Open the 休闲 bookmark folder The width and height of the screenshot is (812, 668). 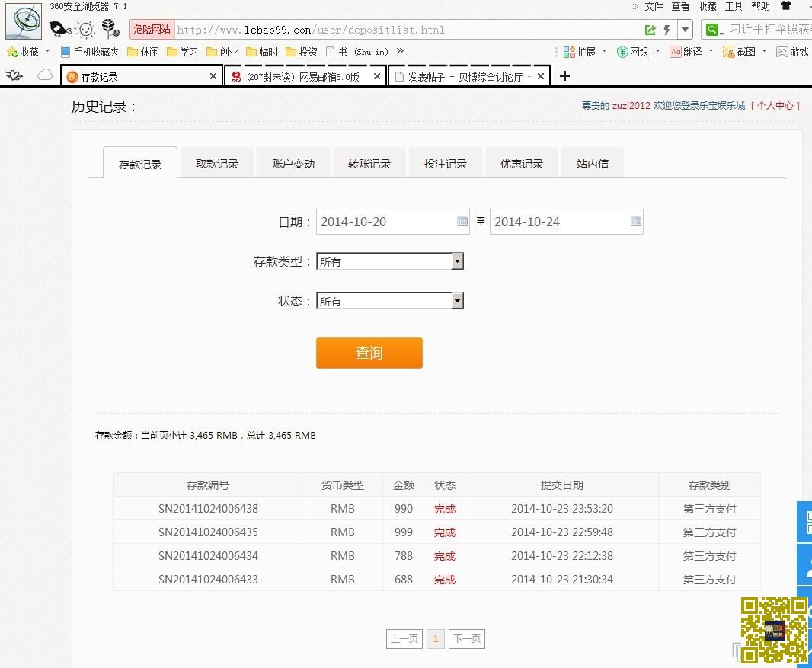(143, 52)
